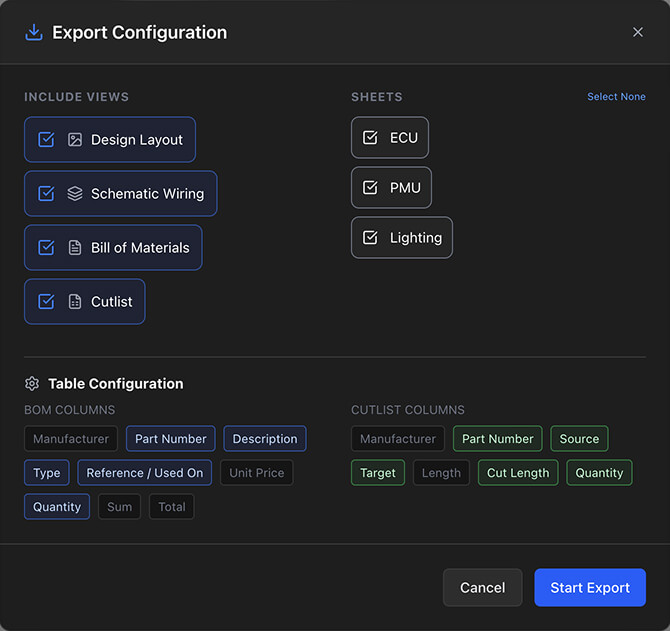Close the Export Configuration dialog
This screenshot has height=631, width=670.
click(x=638, y=32)
